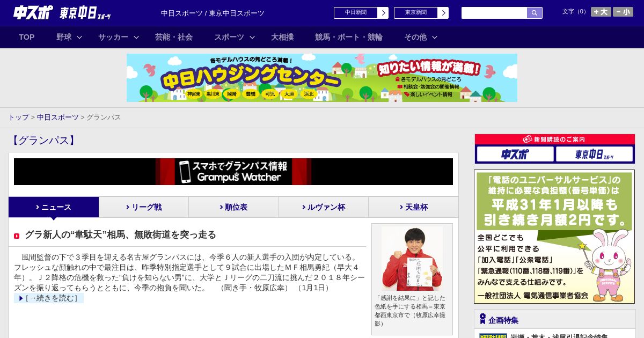Open 競馬・ボート・競輪 section
This screenshot has height=338, width=644.
[x=349, y=37]
